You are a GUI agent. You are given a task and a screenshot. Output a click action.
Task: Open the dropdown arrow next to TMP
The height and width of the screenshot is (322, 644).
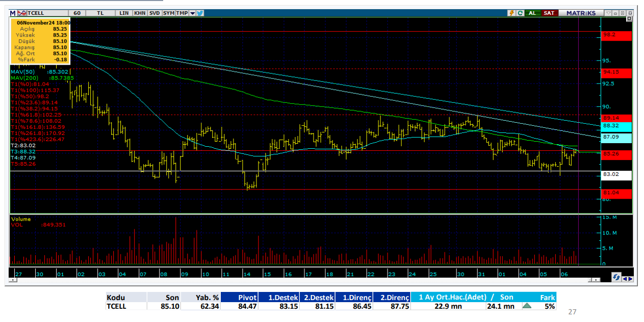pyautogui.click(x=193, y=13)
